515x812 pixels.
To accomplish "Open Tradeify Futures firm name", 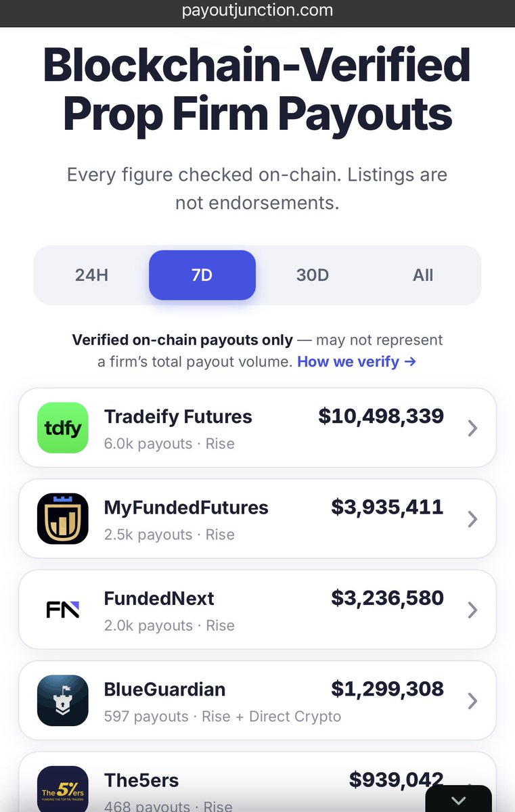I will pos(178,417).
